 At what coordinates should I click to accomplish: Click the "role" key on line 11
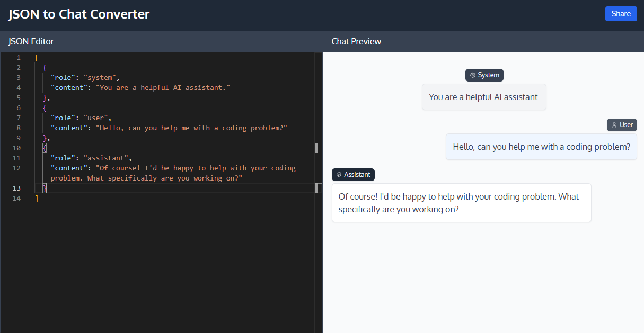coord(63,158)
